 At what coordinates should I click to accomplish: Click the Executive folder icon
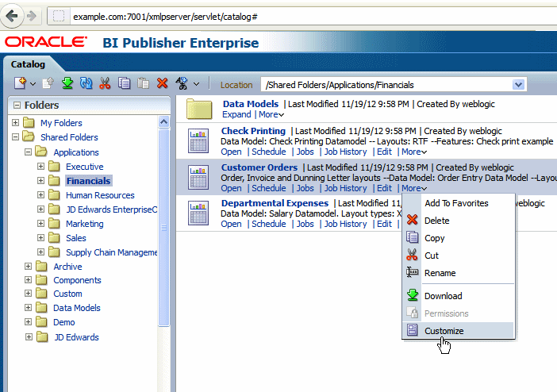(54, 167)
